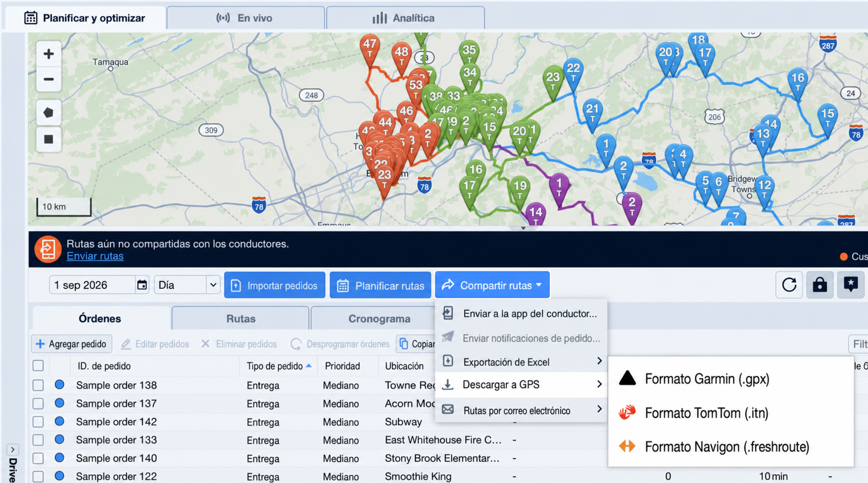The height and width of the screenshot is (483, 868).
Task: Click the envelope email routes icon
Action: coord(448,409)
